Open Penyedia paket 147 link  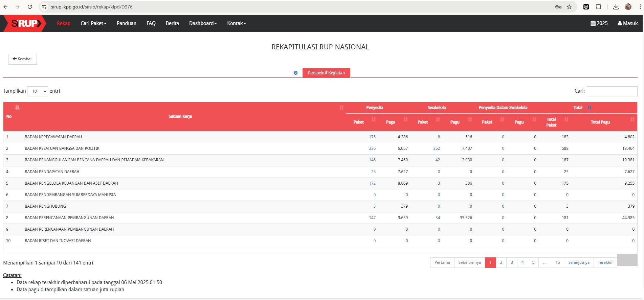[372, 218]
